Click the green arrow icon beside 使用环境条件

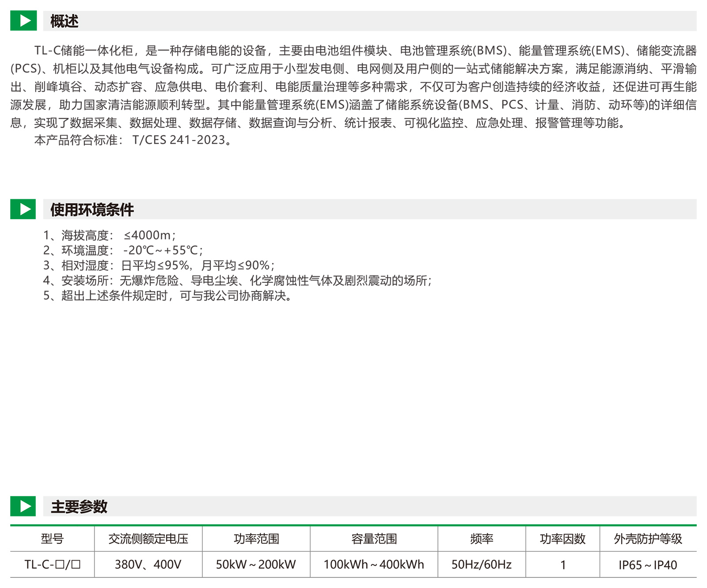[23, 209]
